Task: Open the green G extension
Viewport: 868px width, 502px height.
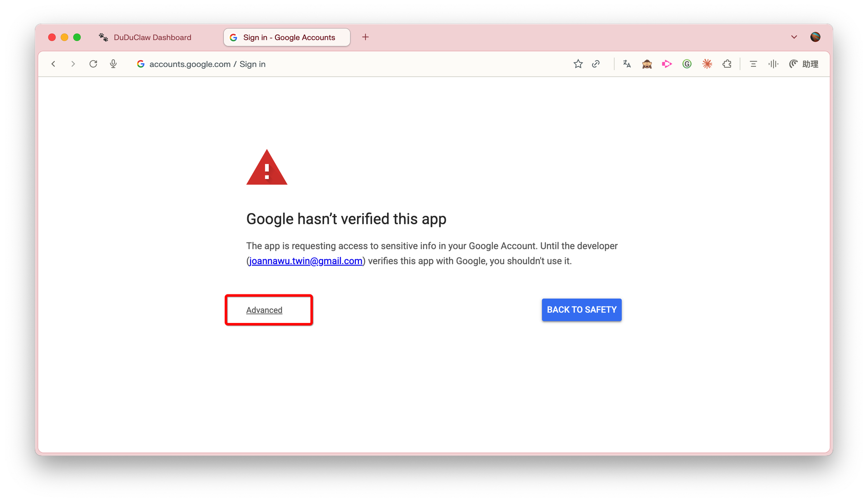Action: click(x=687, y=64)
